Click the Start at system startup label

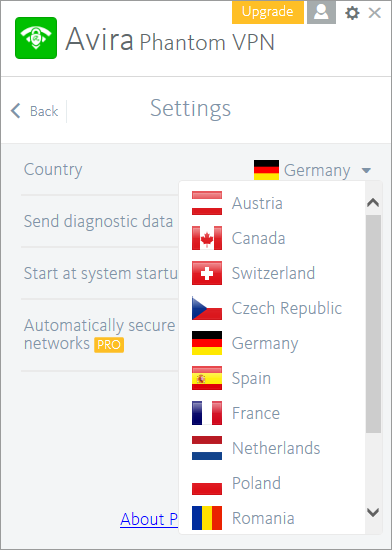click(x=101, y=274)
